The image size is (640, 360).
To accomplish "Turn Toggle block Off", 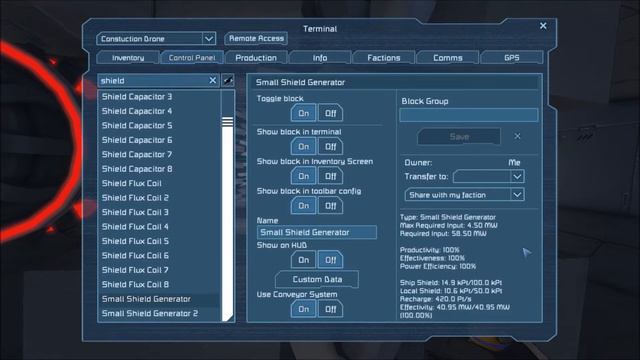I will tap(330, 113).
